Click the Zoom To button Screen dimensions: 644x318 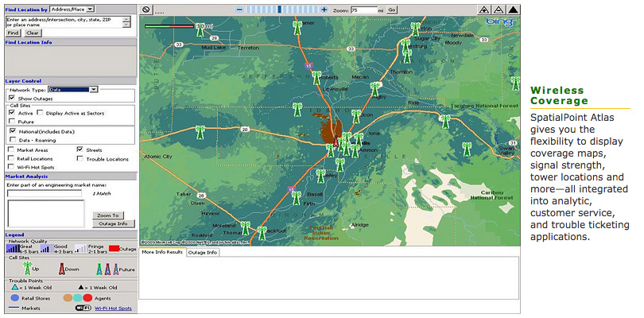pyautogui.click(x=108, y=215)
